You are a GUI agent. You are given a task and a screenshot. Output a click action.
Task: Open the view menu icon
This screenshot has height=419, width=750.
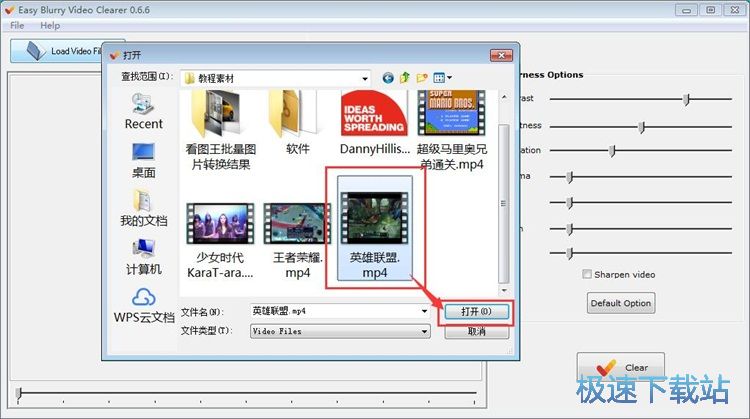(441, 77)
